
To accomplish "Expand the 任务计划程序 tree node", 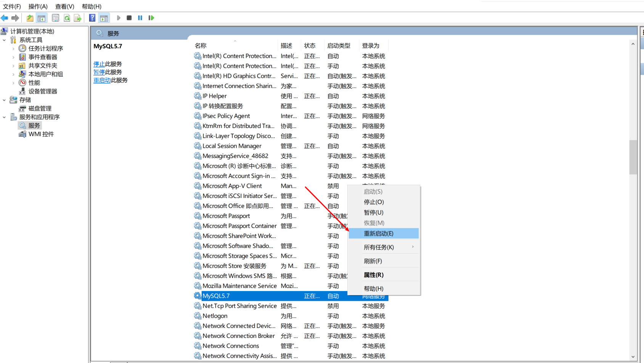I will pyautogui.click(x=13, y=48).
